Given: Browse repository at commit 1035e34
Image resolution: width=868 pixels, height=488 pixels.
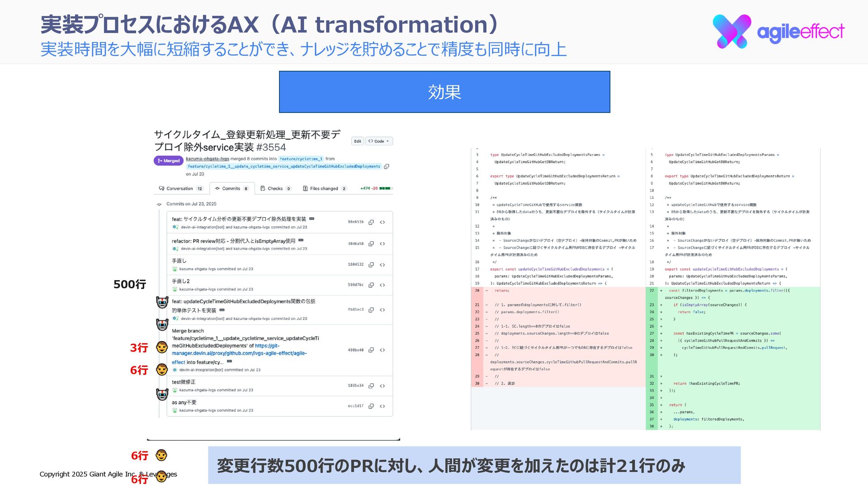Looking at the screenshot, I should (x=382, y=386).
